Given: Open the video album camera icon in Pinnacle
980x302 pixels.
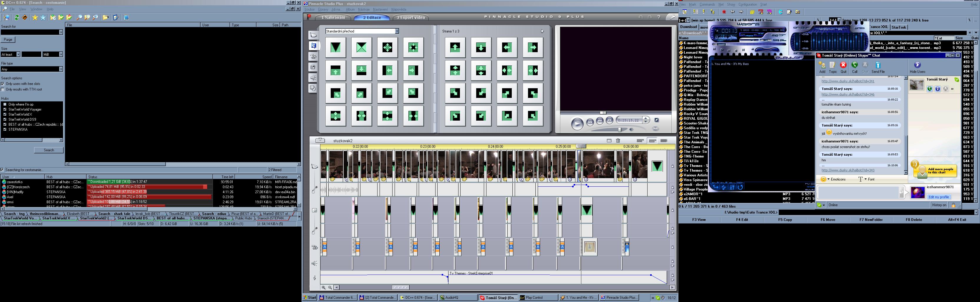Looking at the screenshot, I should [313, 35].
